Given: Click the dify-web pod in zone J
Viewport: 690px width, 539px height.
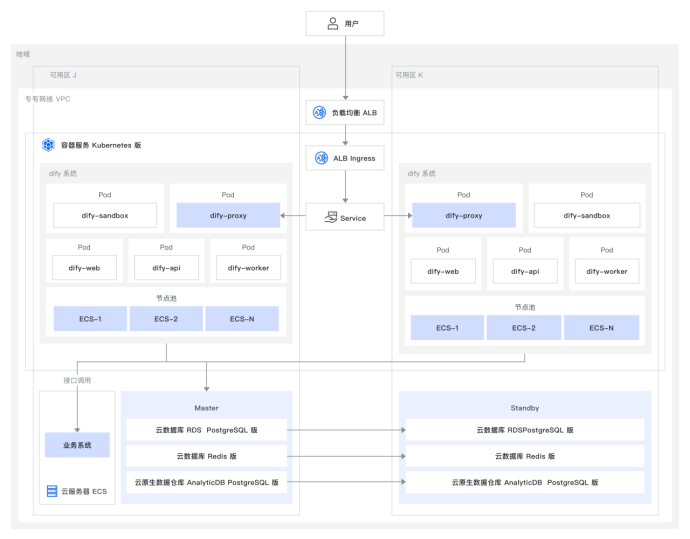Looking at the screenshot, I should tap(85, 267).
